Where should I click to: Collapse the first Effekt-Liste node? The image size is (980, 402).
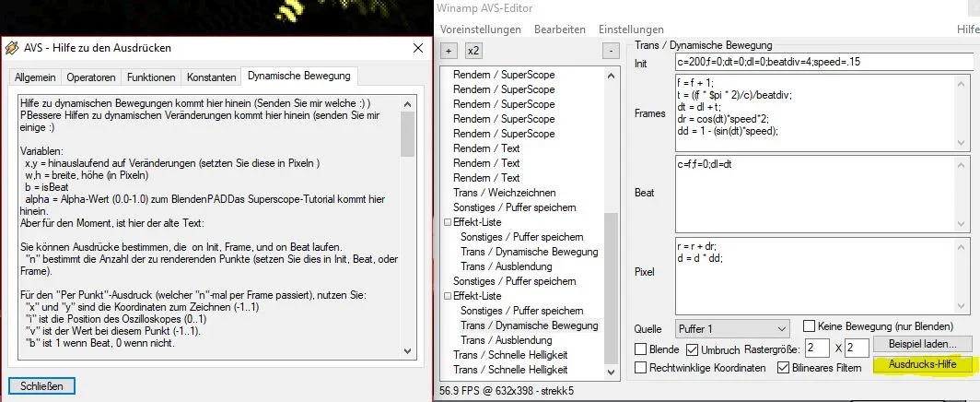pos(448,222)
